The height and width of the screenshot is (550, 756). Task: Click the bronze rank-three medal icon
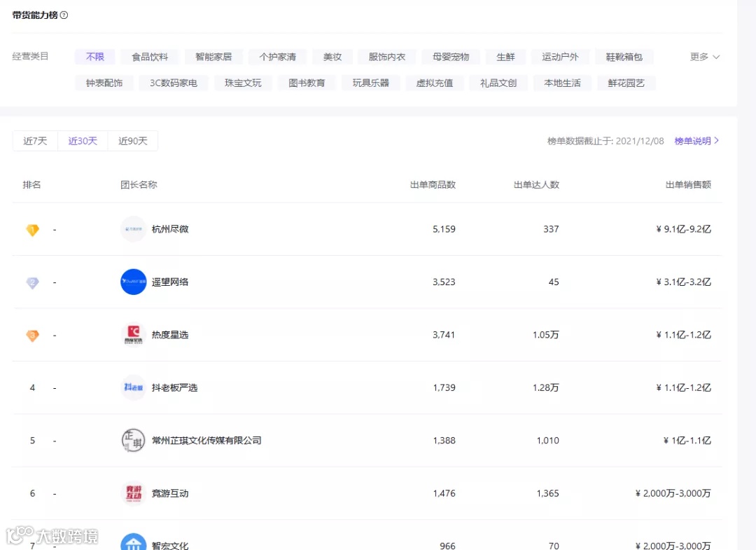(32, 336)
